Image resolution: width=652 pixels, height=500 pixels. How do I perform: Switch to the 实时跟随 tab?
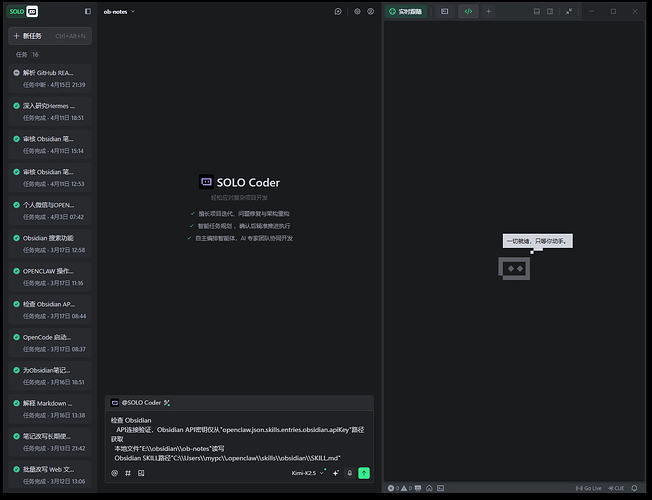[405, 11]
